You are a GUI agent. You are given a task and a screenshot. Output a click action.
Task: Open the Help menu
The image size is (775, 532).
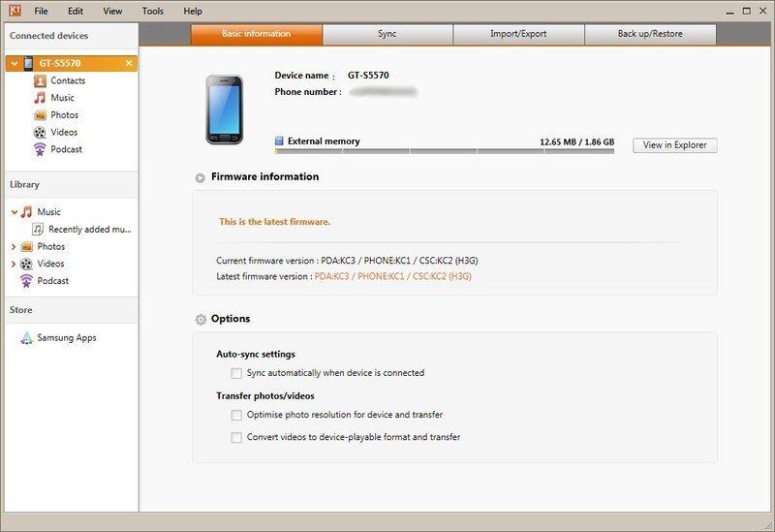tap(193, 11)
